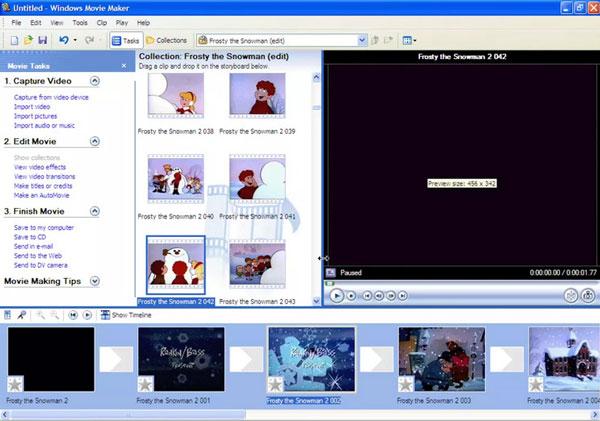This screenshot has width=600, height=421.
Task: Click Make titles or credits link
Action: click(x=43, y=186)
